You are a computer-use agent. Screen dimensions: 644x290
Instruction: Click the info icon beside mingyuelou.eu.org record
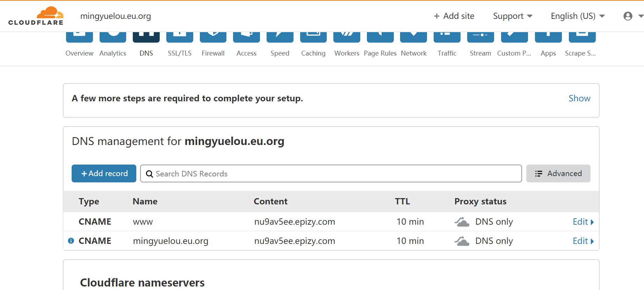click(71, 241)
